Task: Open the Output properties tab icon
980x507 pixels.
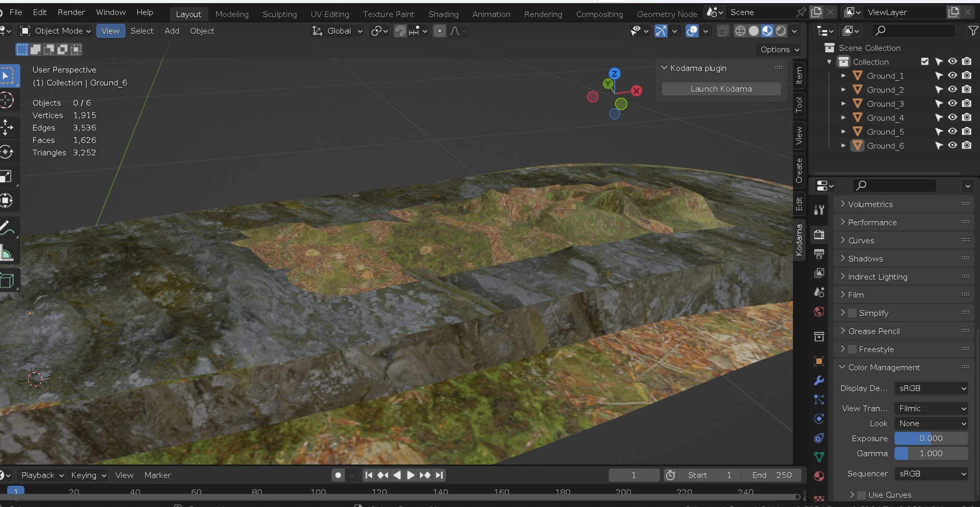Action: click(819, 254)
